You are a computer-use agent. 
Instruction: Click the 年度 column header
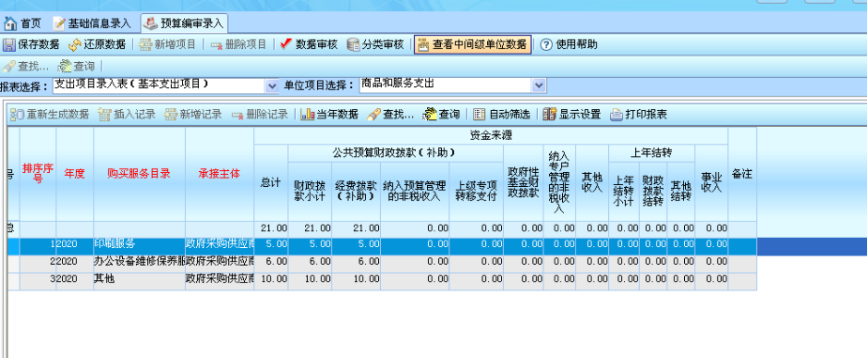click(x=75, y=174)
